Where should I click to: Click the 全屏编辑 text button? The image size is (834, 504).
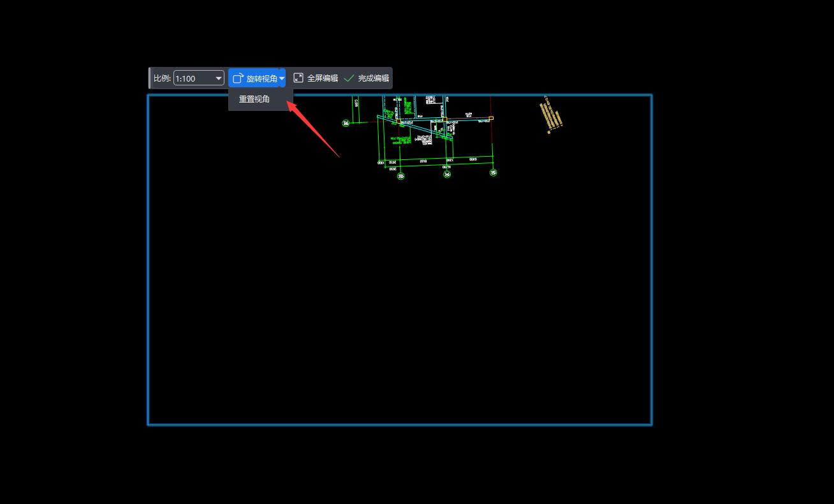pyautogui.click(x=323, y=78)
